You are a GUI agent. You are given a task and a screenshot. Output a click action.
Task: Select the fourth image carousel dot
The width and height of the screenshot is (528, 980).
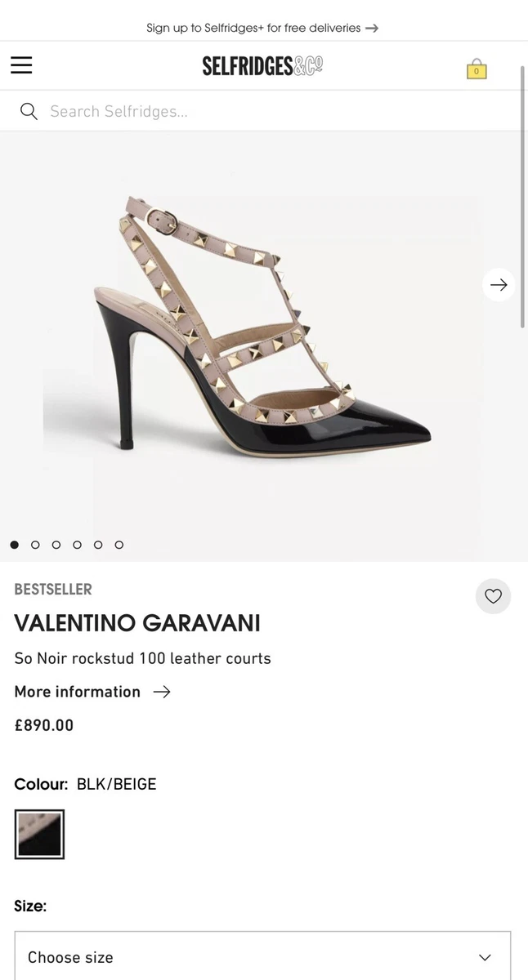77,545
